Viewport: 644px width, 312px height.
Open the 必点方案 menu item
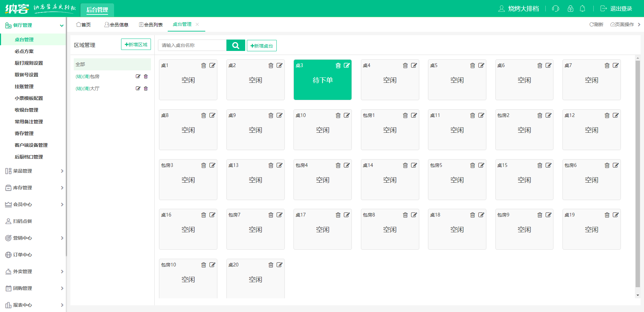click(x=24, y=51)
